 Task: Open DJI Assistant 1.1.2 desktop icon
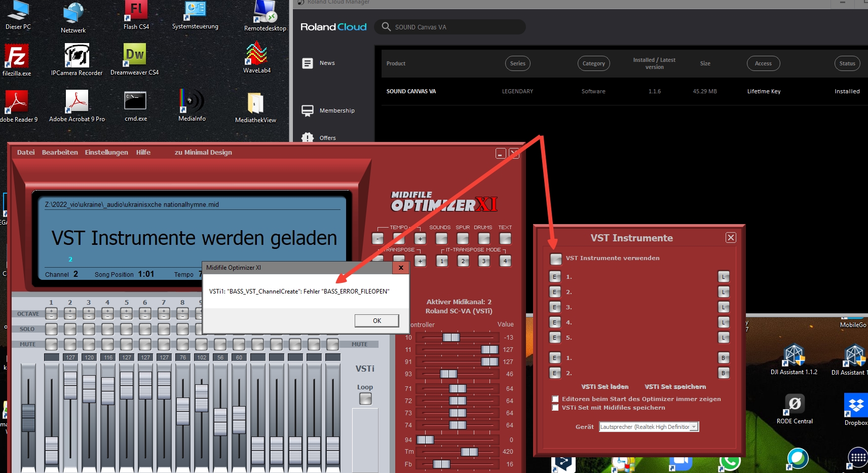pos(794,359)
